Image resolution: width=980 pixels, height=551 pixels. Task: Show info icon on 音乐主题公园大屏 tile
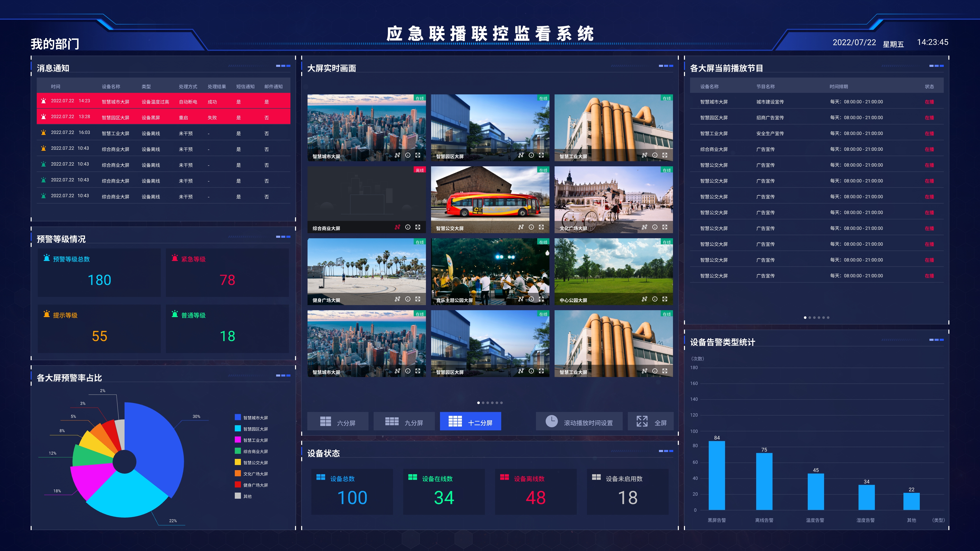coord(531,299)
